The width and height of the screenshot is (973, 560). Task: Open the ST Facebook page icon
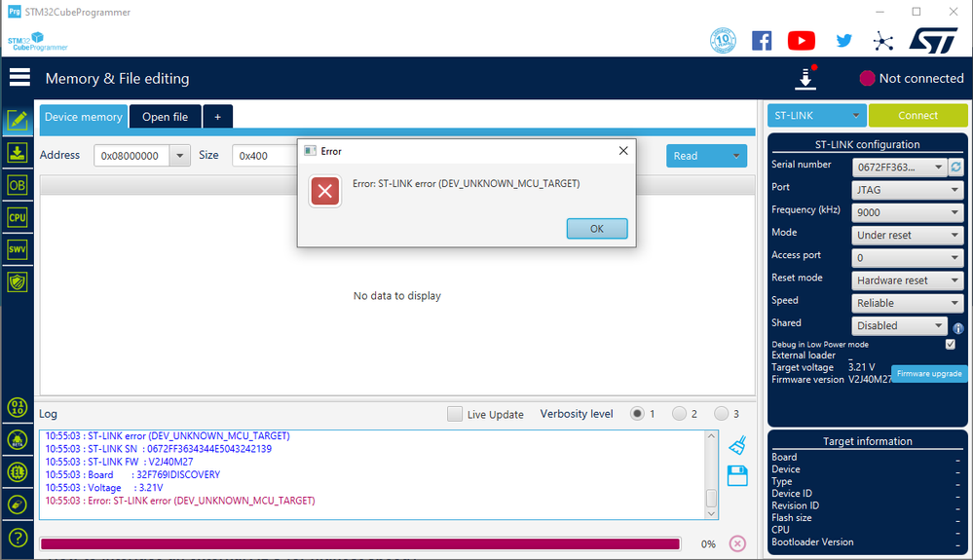click(x=762, y=41)
